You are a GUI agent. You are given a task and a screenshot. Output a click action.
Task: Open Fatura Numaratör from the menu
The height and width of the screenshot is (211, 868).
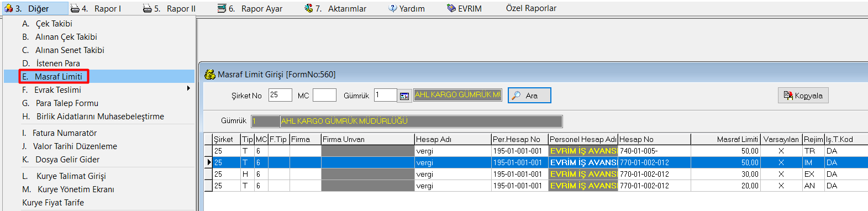(99, 133)
